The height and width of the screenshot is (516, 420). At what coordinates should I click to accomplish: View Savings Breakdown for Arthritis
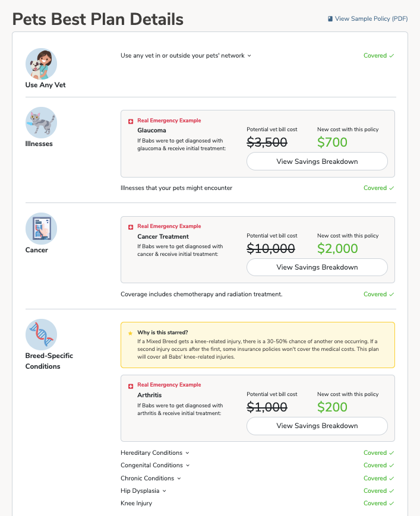pos(317,426)
